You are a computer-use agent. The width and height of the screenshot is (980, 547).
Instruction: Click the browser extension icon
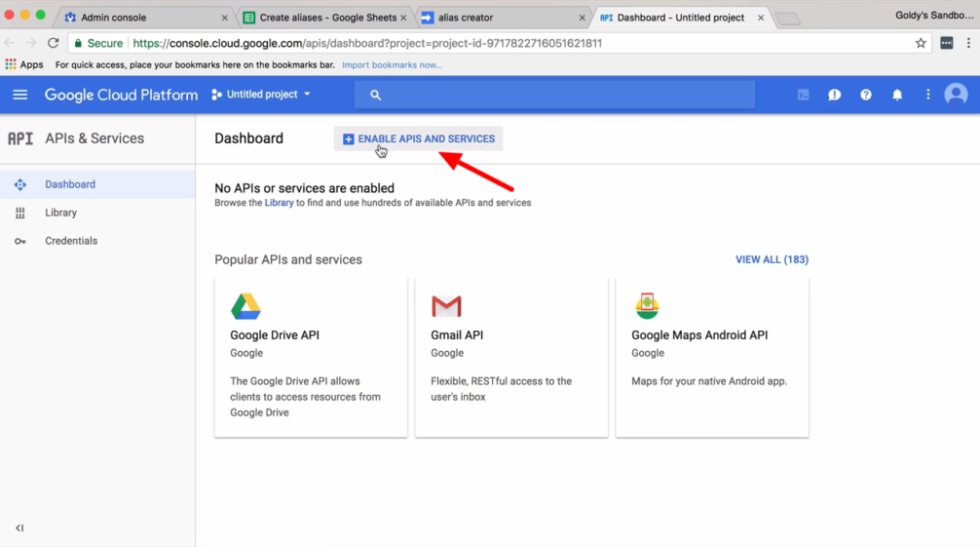[x=946, y=43]
